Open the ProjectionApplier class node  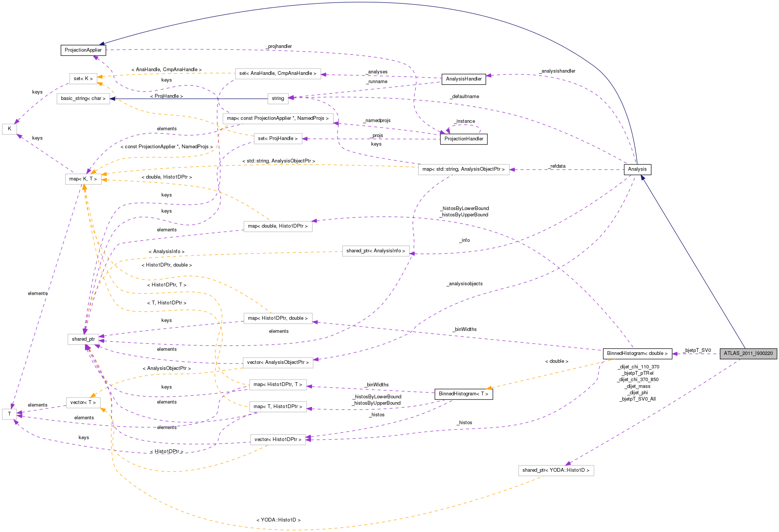83,50
